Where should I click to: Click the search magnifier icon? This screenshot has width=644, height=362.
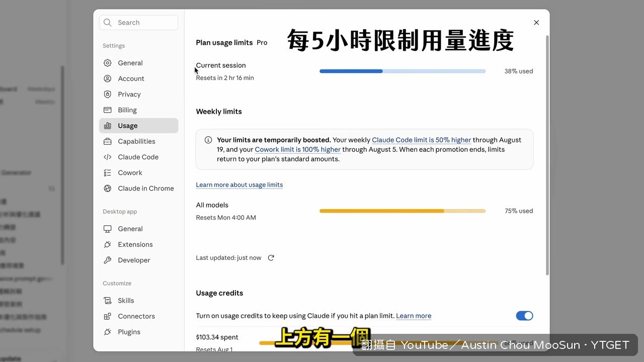coord(107,23)
